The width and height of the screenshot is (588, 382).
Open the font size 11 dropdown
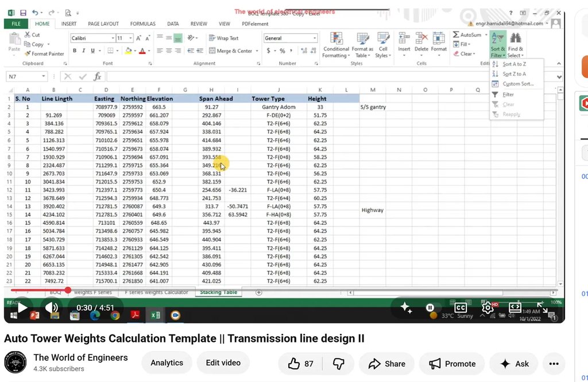[130, 38]
